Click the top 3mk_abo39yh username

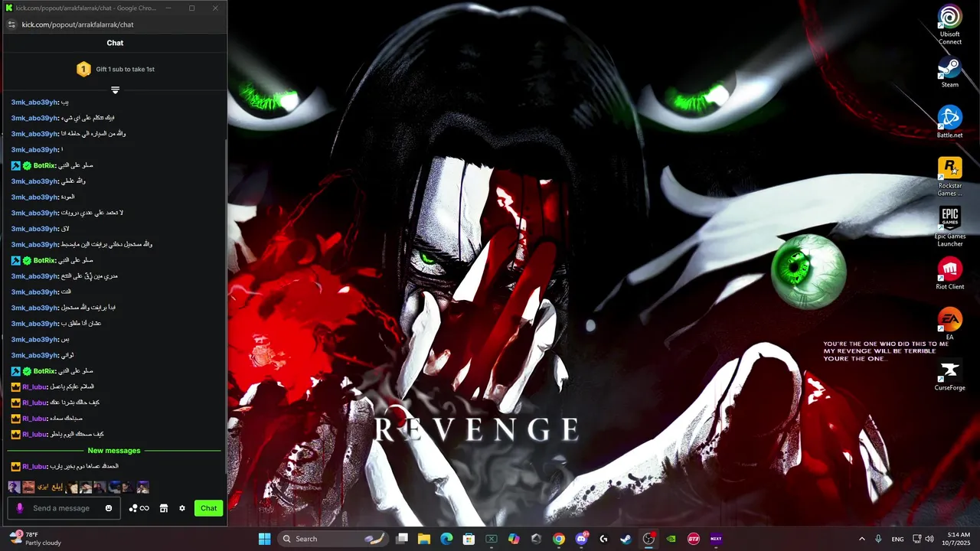[34, 103]
